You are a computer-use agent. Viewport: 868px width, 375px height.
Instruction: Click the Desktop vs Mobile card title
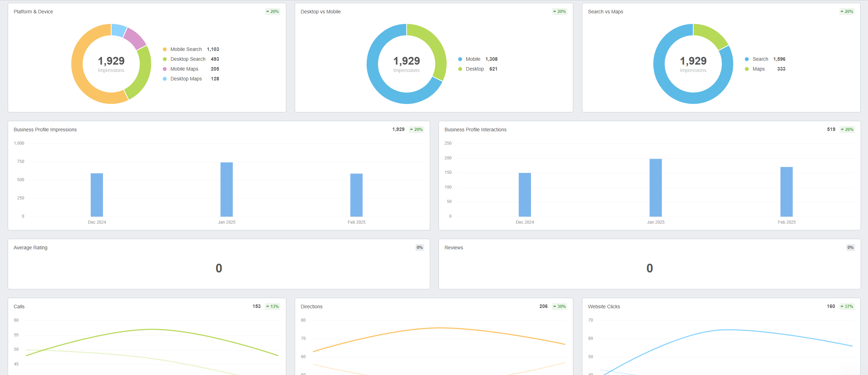click(321, 12)
